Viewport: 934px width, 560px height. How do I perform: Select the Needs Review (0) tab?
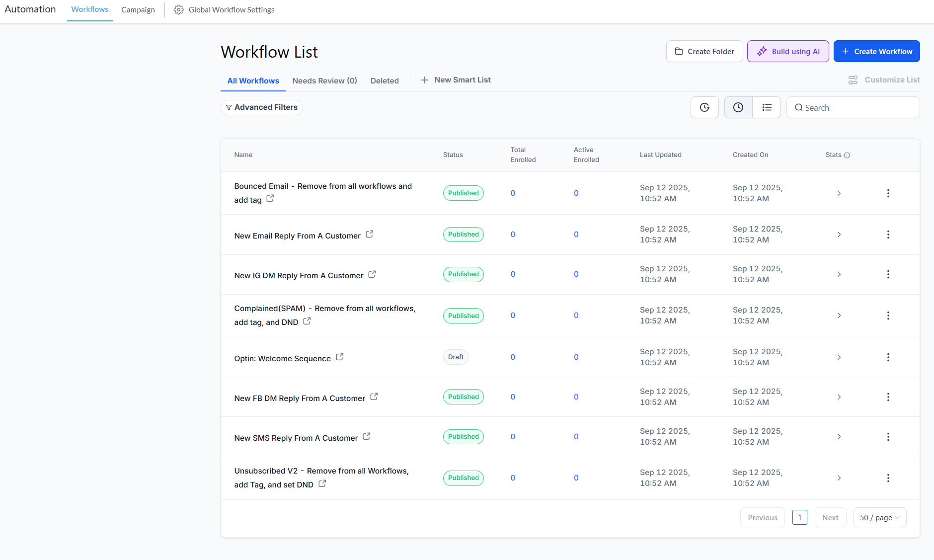pos(324,80)
